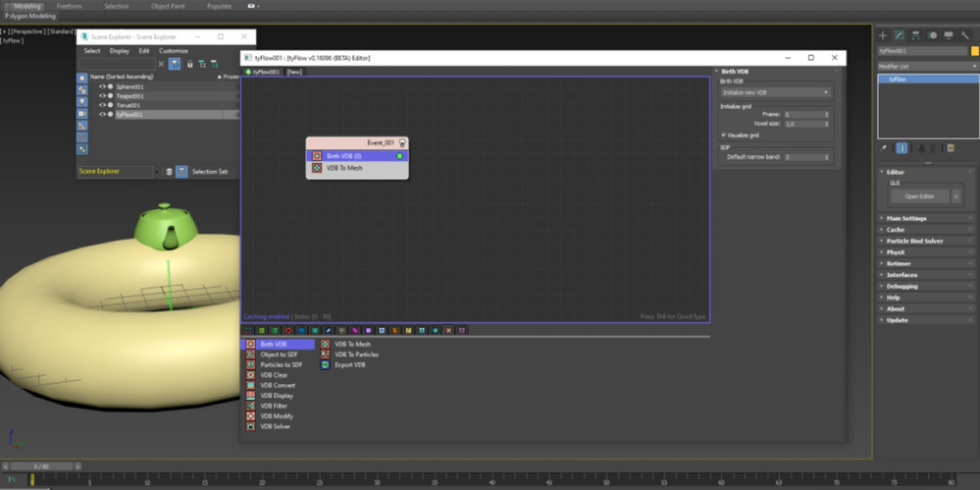Viewport: 980px width, 490px height.
Task: Select VDB To Mesh operator in Event_001
Action: (357, 168)
